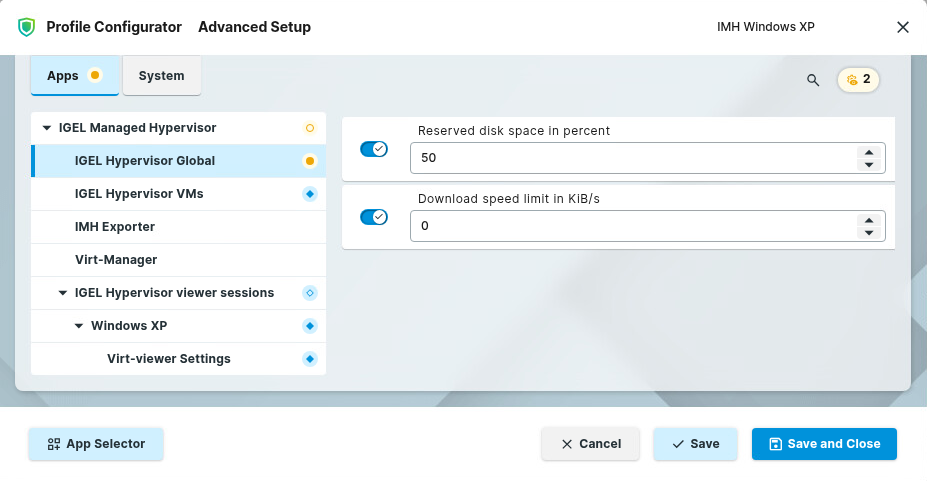
Task: Click the Download speed limit input field
Action: click(630, 226)
